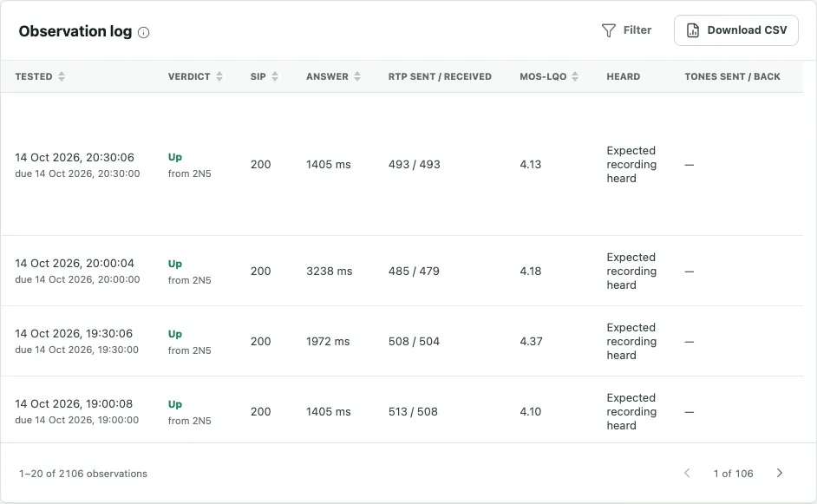Sort by the SIP column arrows

point(275,76)
